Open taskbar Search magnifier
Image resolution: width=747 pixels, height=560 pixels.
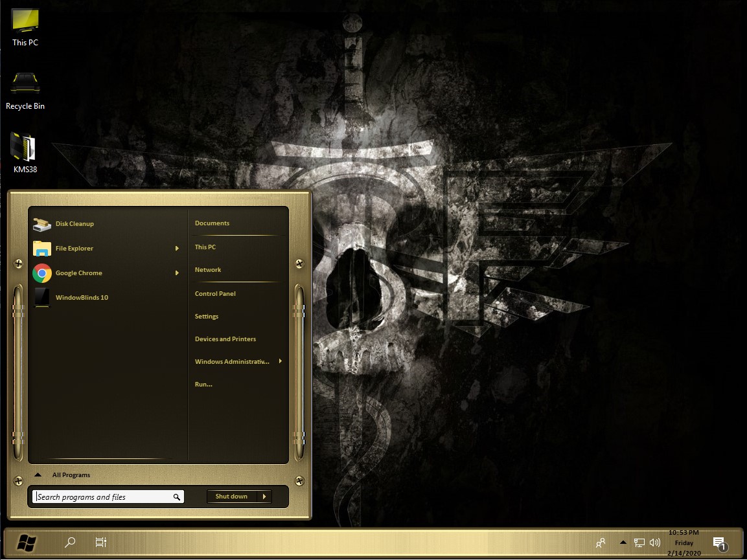tap(70, 543)
